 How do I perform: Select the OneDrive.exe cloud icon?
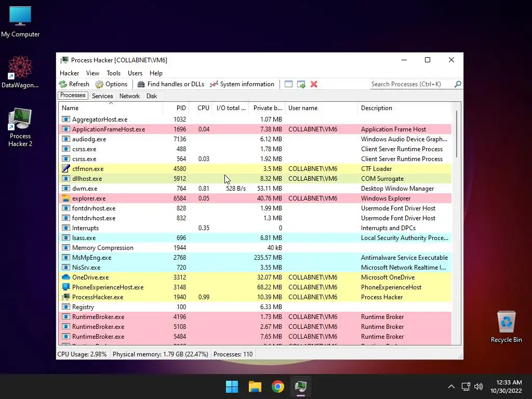(66, 277)
